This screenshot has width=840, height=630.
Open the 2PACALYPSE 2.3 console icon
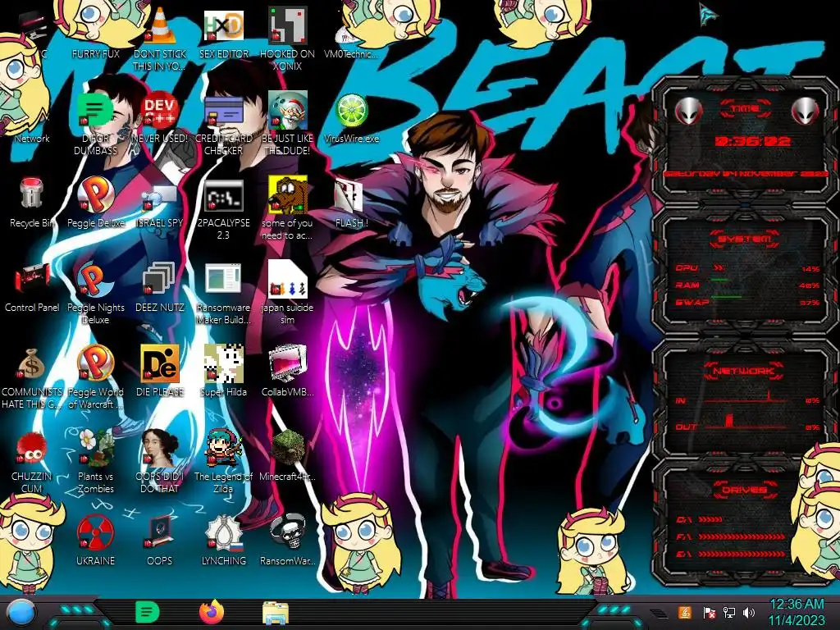click(x=224, y=195)
